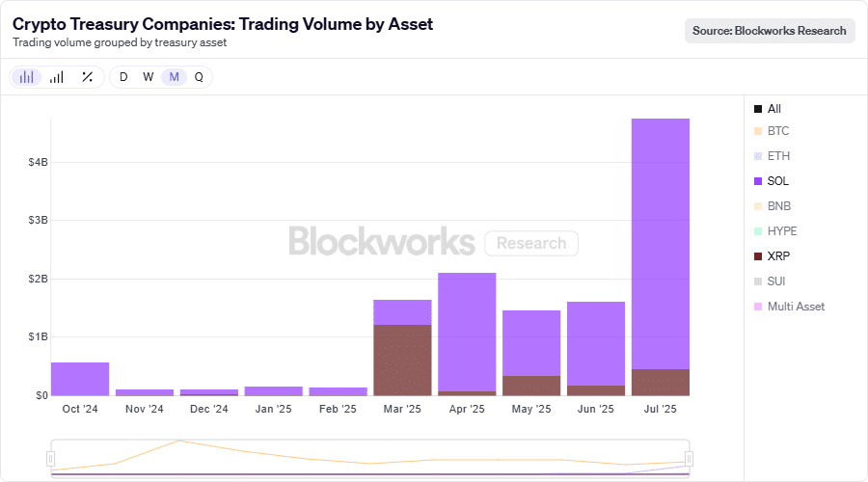868x482 pixels.
Task: Select the stacked bar chart view icon
Action: (27, 77)
